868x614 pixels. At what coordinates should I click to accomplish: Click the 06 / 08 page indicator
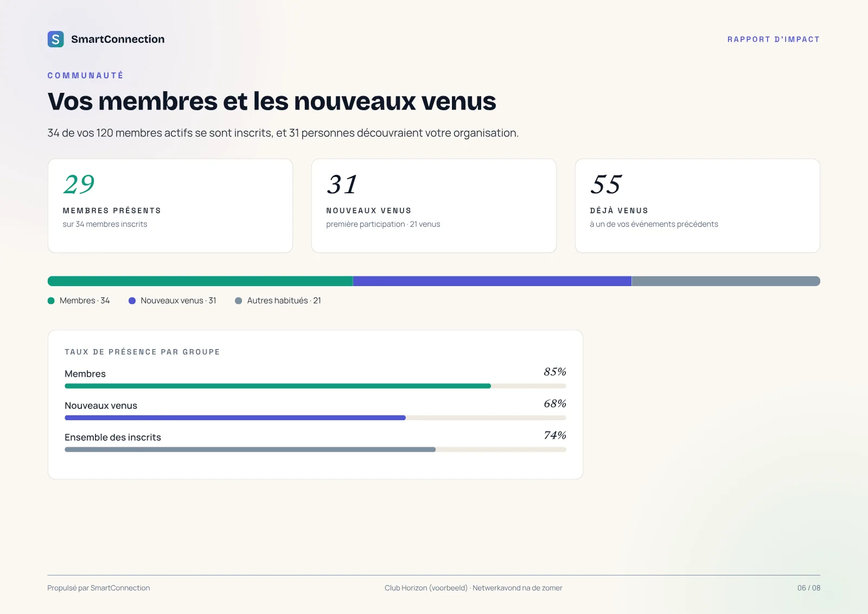[809, 588]
